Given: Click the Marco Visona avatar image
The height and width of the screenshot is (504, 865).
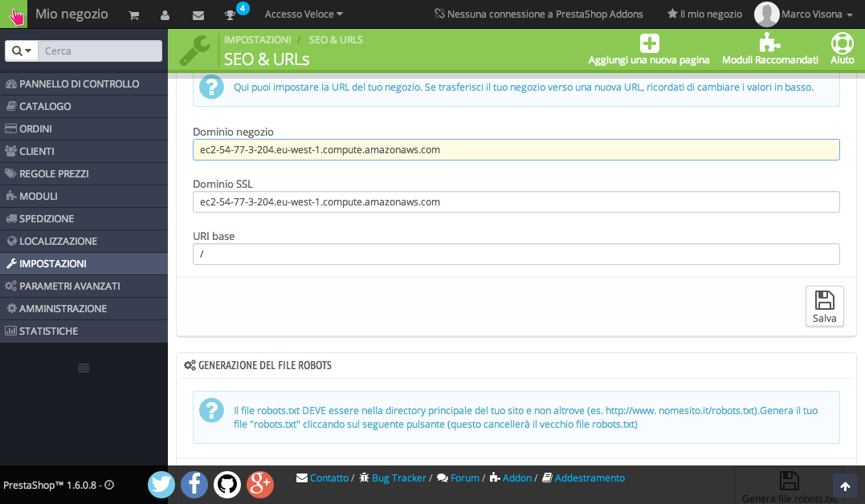Looking at the screenshot, I should tap(766, 14).
